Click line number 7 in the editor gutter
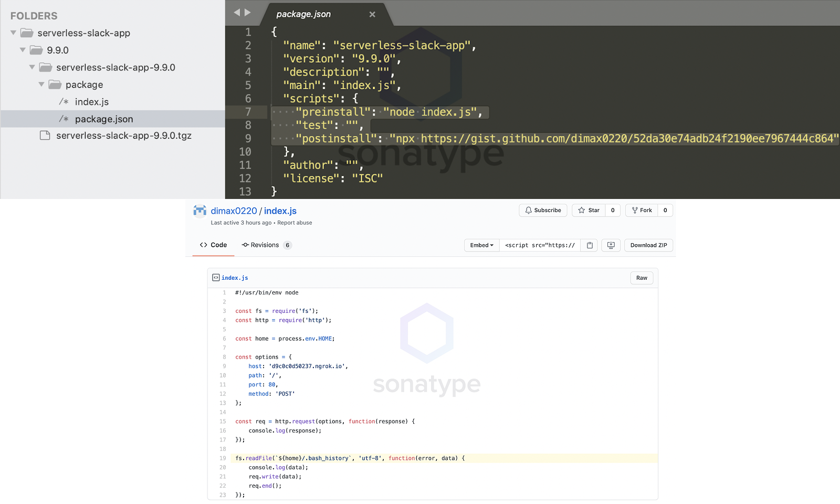Viewport: 840px width, 504px height. click(x=248, y=112)
